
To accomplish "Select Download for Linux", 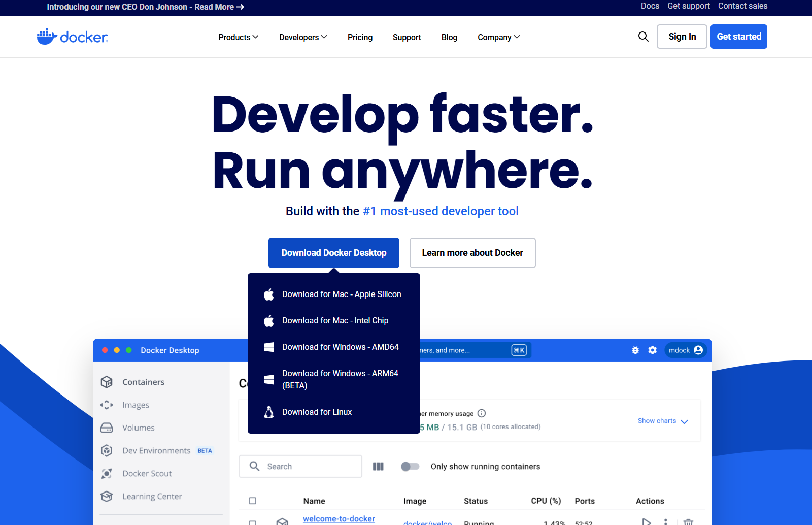I will coord(334,412).
